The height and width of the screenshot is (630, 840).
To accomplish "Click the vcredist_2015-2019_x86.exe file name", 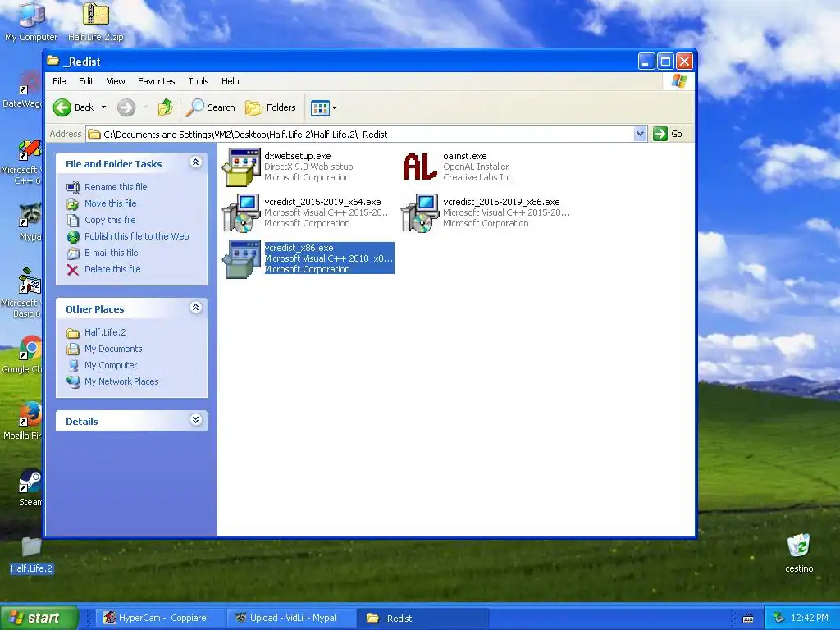I will [501, 202].
